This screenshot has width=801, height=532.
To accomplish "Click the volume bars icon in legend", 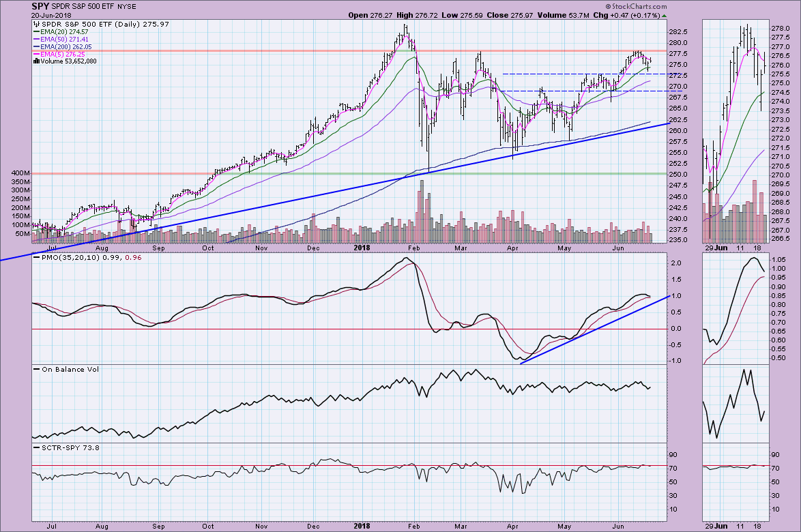I will click(36, 61).
